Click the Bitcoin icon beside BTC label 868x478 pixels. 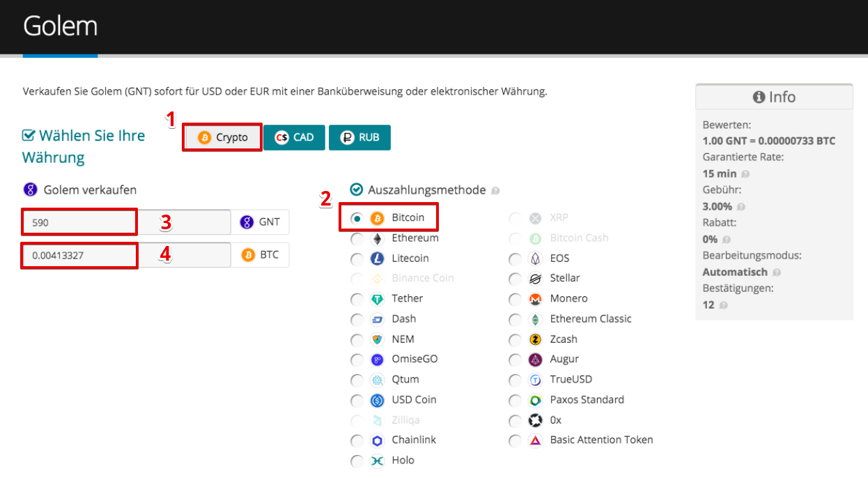coord(248,255)
